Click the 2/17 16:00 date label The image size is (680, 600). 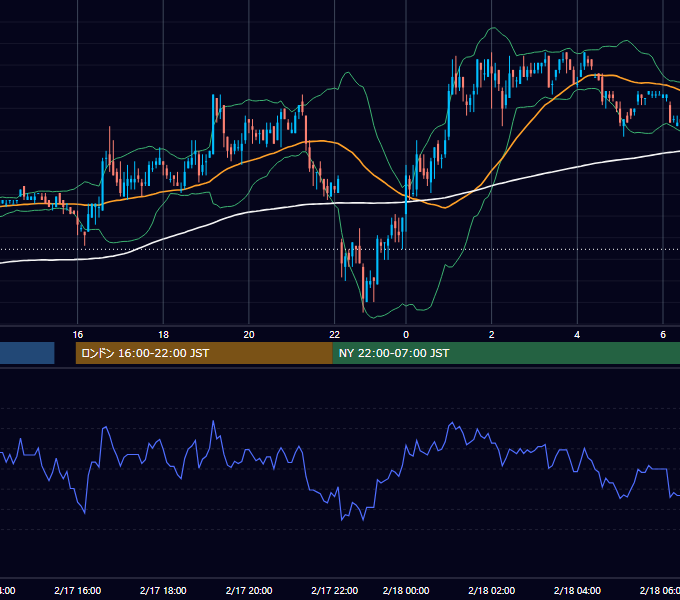click(78, 590)
